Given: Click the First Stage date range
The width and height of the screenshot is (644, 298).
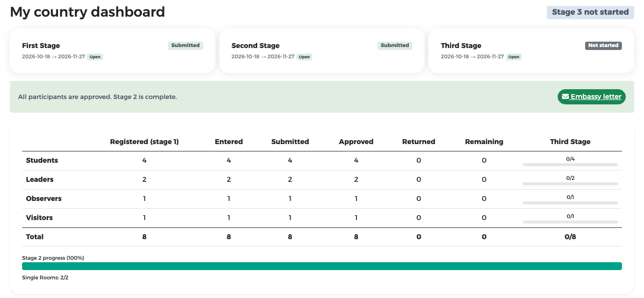Looking at the screenshot, I should pyautogui.click(x=54, y=56).
